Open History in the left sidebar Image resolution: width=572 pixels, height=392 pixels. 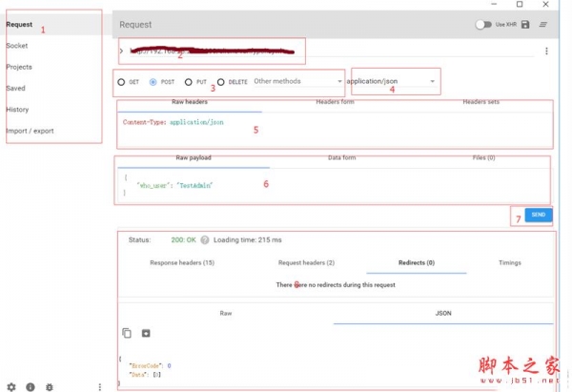[17, 110]
